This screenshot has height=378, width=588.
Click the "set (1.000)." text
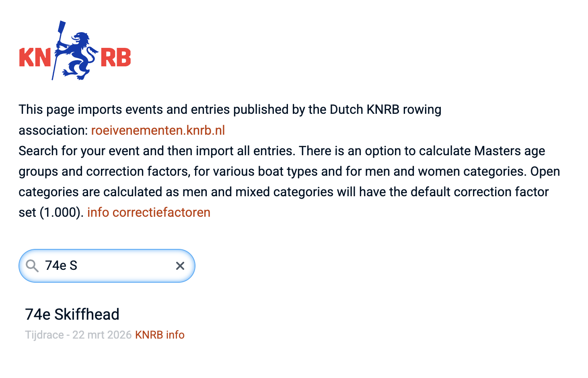coord(51,212)
